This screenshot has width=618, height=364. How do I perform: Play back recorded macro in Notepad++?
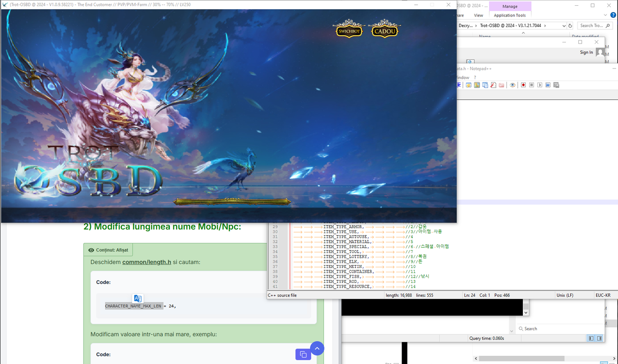(540, 85)
